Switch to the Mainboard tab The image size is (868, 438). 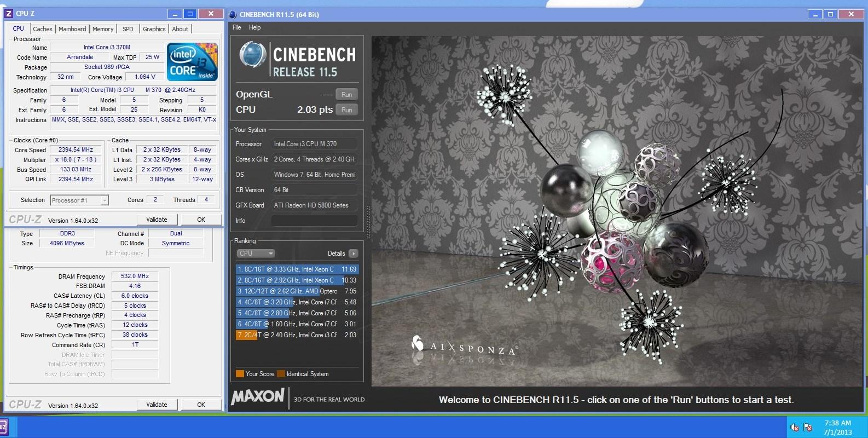(x=72, y=29)
